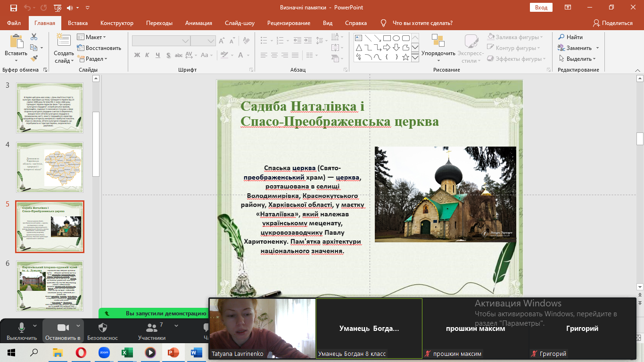Click the church photo on the slide
This screenshot has height=362, width=644.
pos(446,194)
